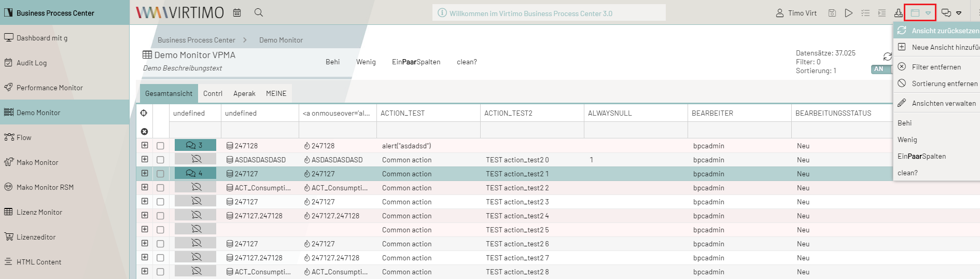980x279 pixels.
Task: Click the clear filter X icon in the grid header
Action: point(144,132)
